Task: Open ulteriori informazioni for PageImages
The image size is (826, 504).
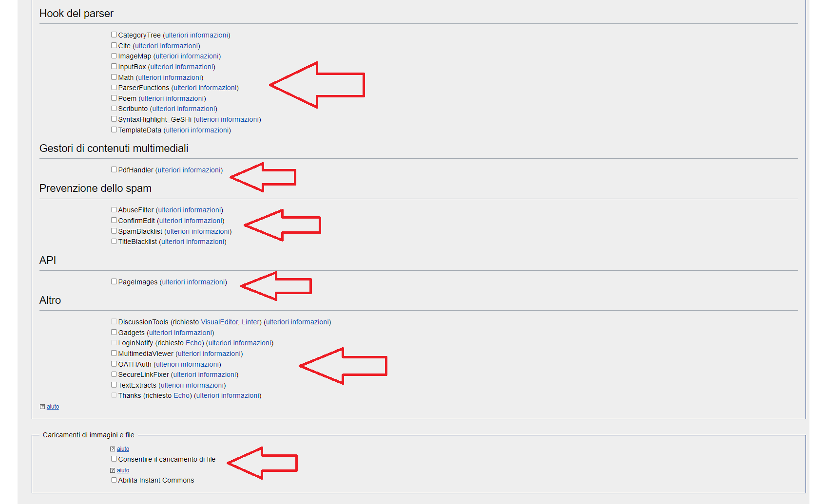Action: pyautogui.click(x=193, y=282)
